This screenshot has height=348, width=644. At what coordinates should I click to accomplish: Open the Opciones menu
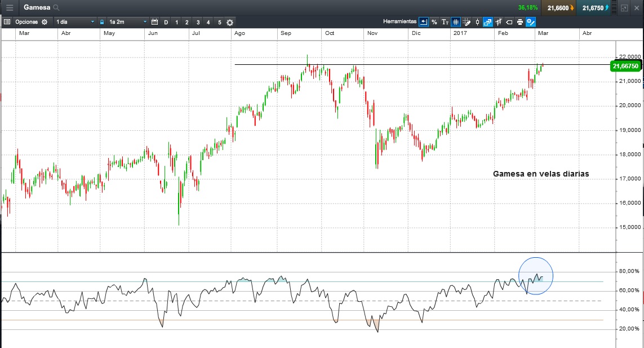(x=26, y=22)
